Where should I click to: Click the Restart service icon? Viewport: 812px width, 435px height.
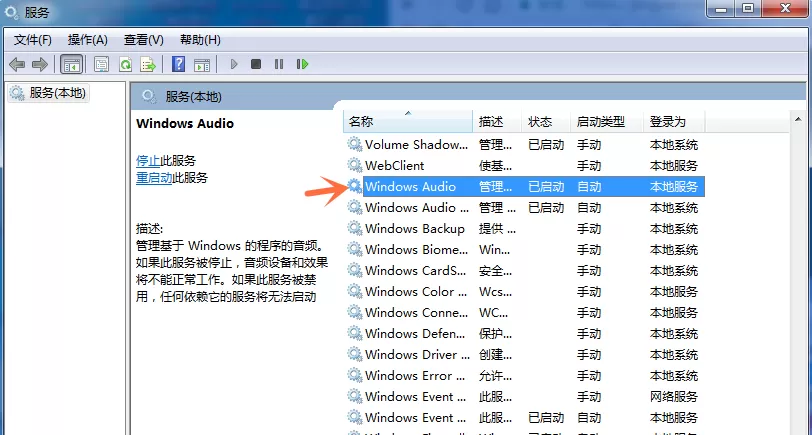pyautogui.click(x=302, y=64)
